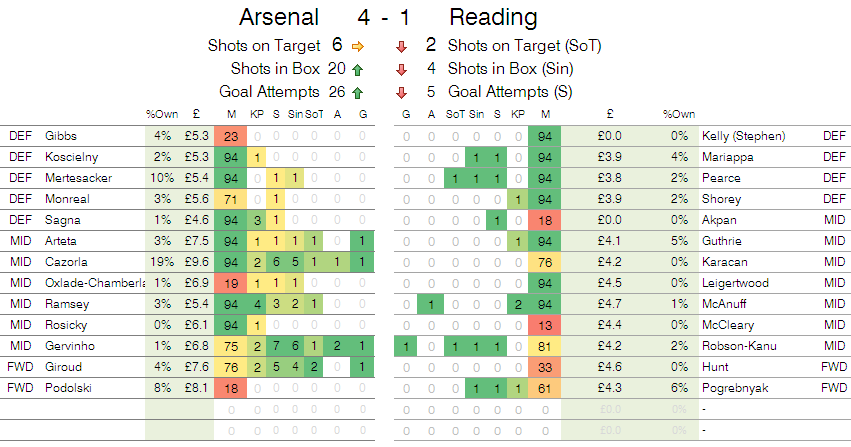Viewport: 851px width, 447px height.
Task: Click green up arrow next to Arsenal Shots in Box
Action: tap(357, 69)
